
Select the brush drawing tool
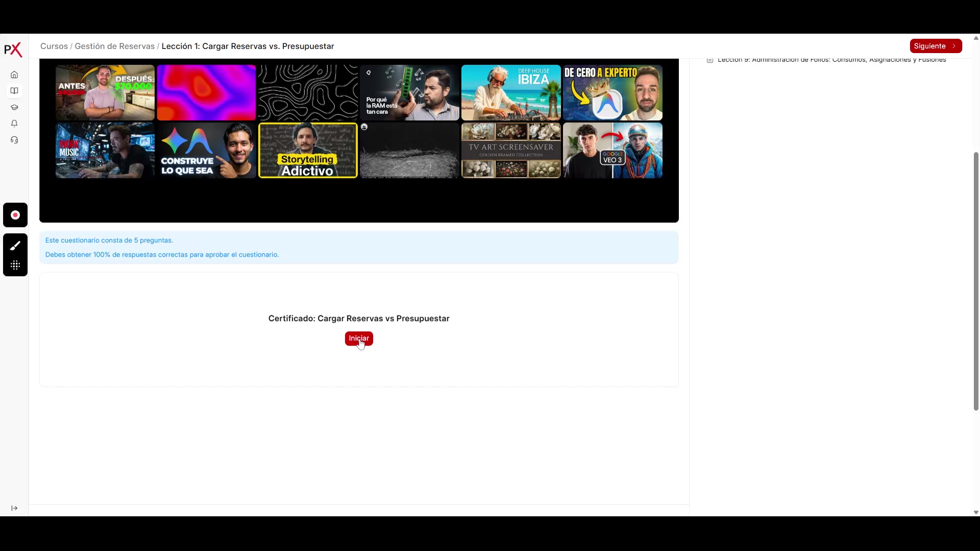coord(15,246)
